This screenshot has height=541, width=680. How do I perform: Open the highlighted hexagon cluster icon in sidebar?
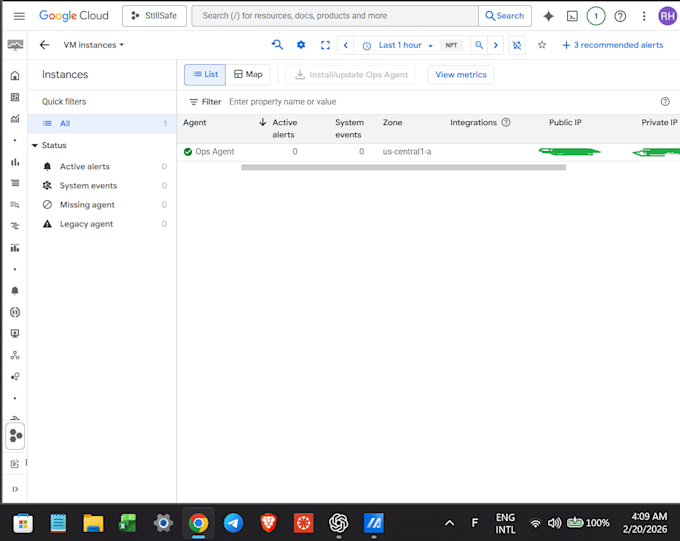(x=15, y=436)
